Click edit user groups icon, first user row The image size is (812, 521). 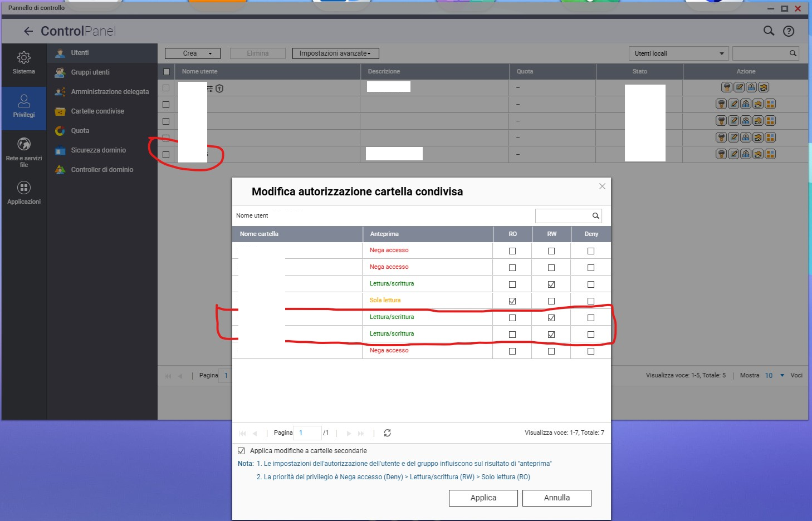pos(751,87)
